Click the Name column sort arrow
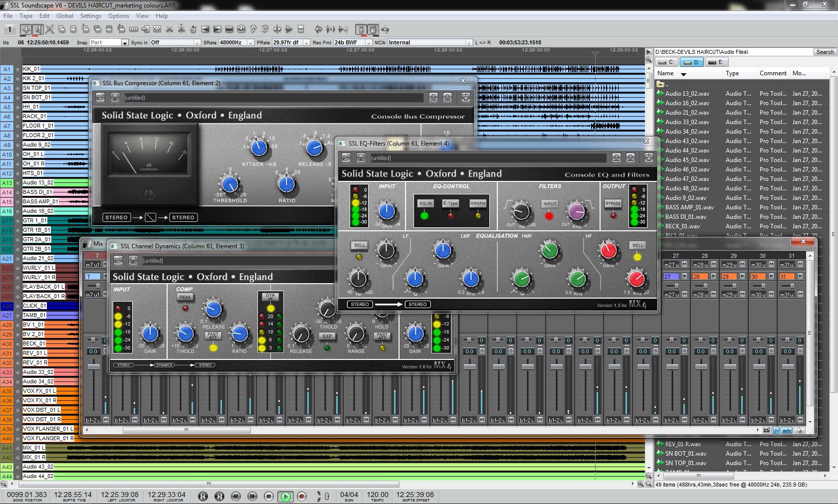Image resolution: width=838 pixels, height=504 pixels. click(x=683, y=74)
